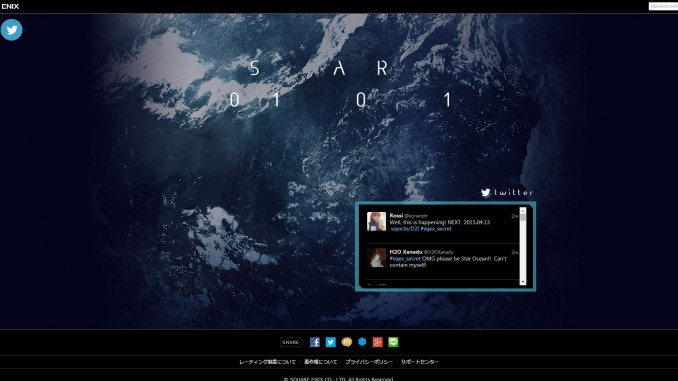Open the 著作権について footer link
This screenshot has height=381, width=678.
coord(320,362)
